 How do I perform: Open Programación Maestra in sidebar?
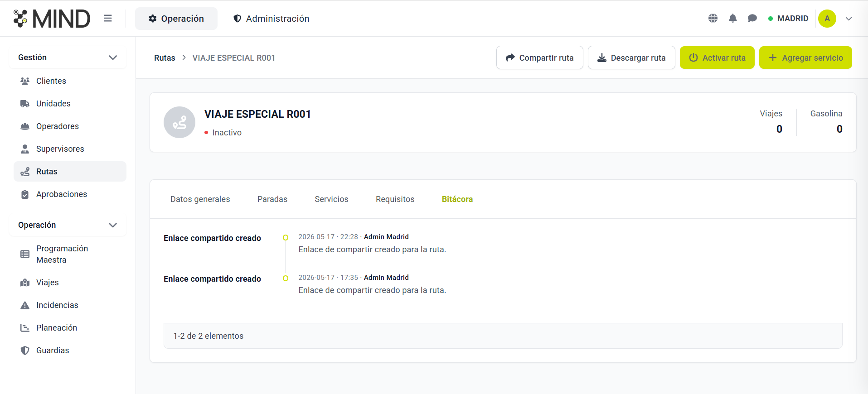pos(70,254)
